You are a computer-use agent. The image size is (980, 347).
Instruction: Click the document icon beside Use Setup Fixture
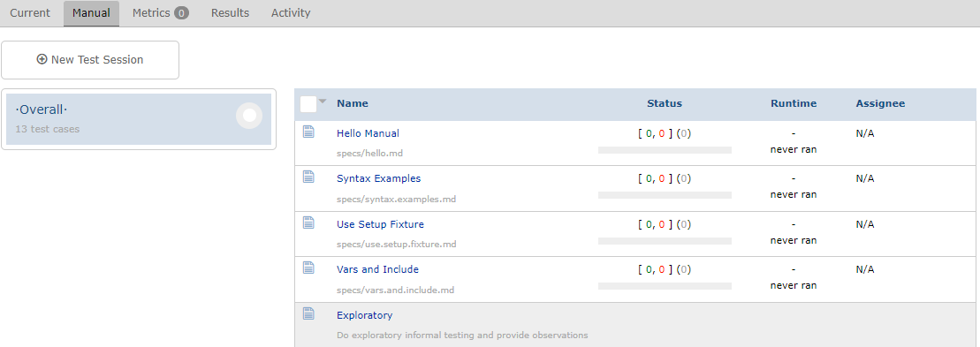(x=308, y=223)
